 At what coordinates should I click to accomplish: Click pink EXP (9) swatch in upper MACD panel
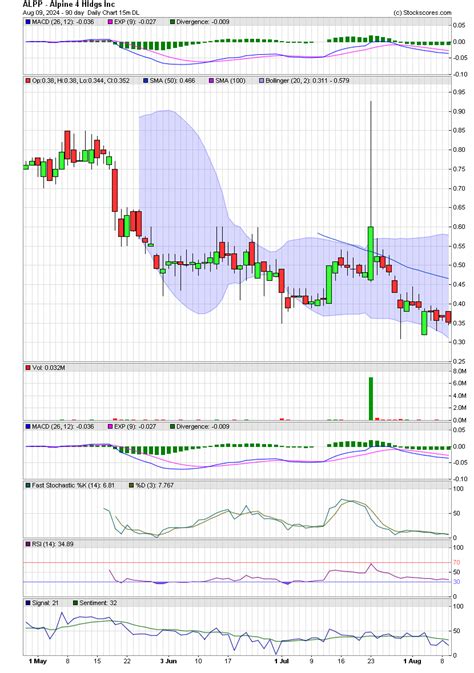point(110,21)
